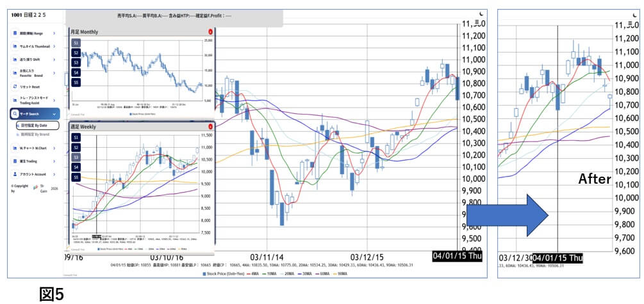This screenshot has width=644, height=304.
Task: Click the Favorite Brand icon in sidebar
Action: coord(15,73)
